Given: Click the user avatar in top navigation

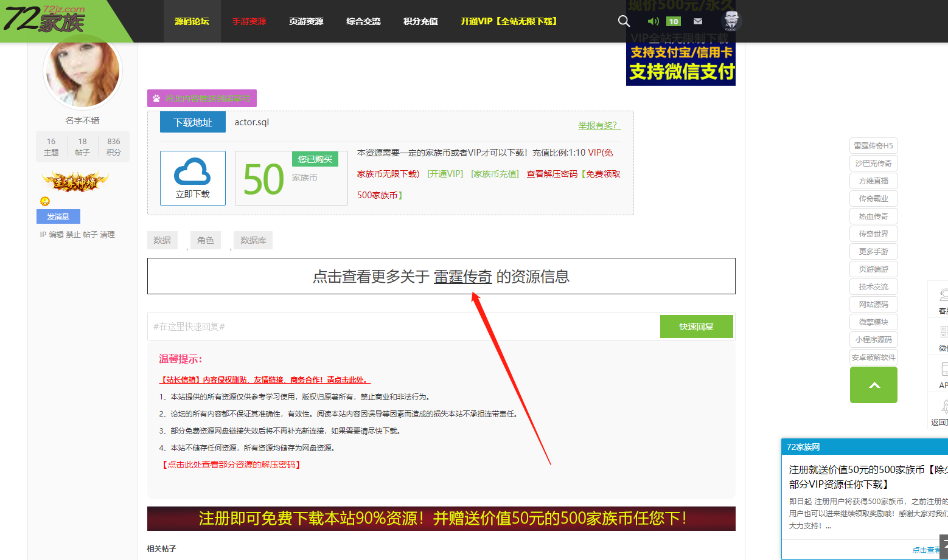Looking at the screenshot, I should pos(731,21).
